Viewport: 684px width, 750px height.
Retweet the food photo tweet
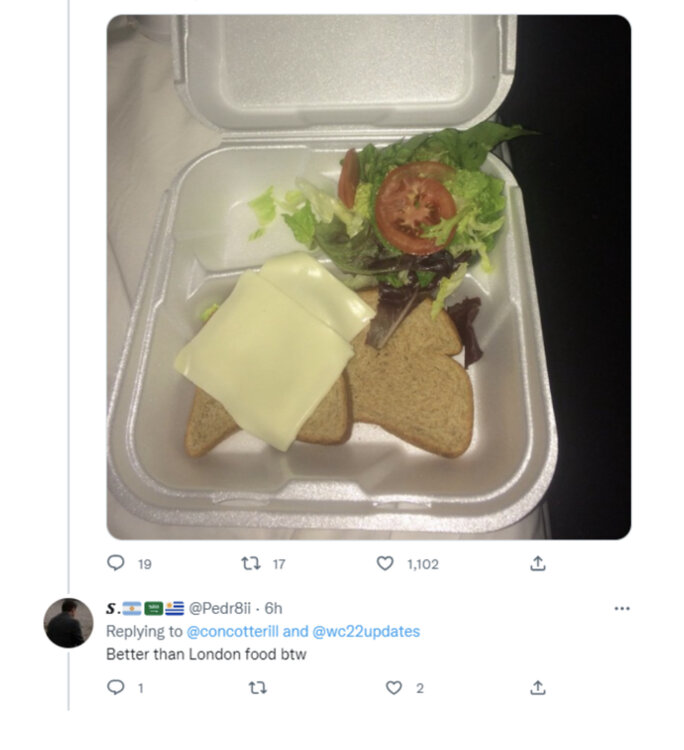click(x=252, y=564)
